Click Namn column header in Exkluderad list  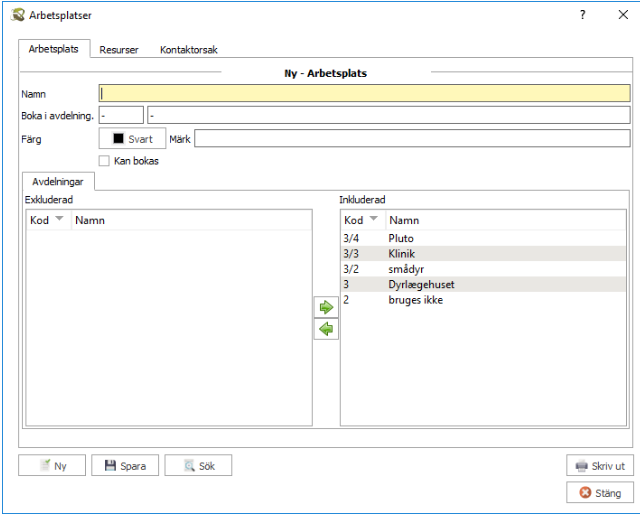point(192,220)
